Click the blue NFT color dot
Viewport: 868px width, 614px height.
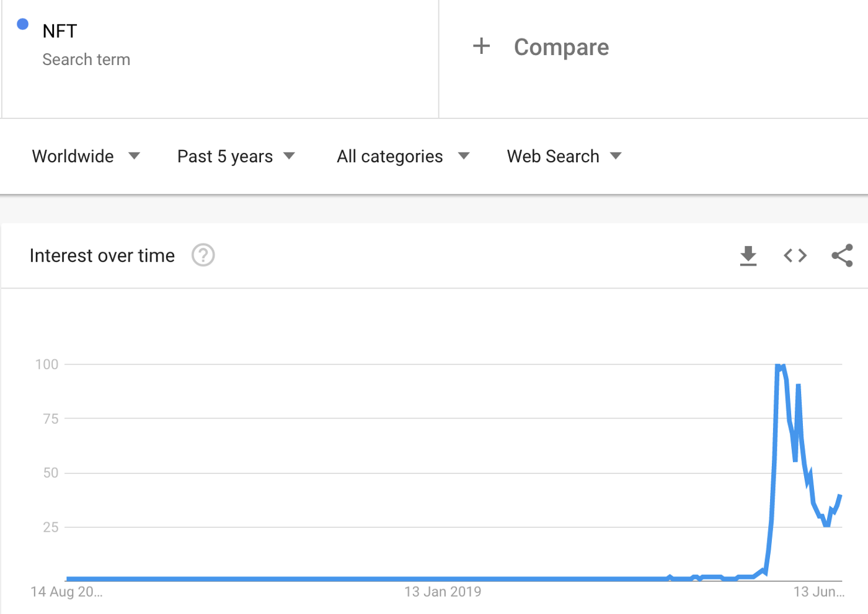(x=23, y=24)
